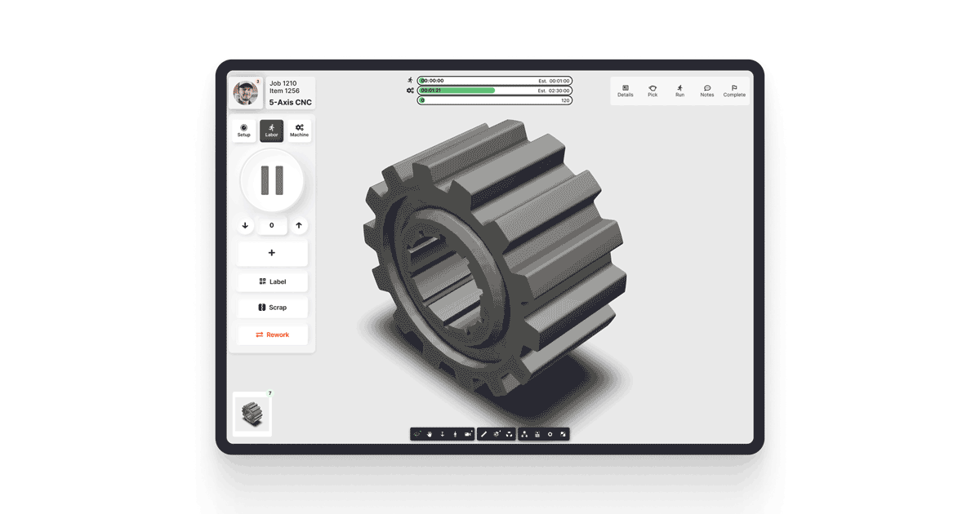Select the orbit rotate tool

coord(417,433)
